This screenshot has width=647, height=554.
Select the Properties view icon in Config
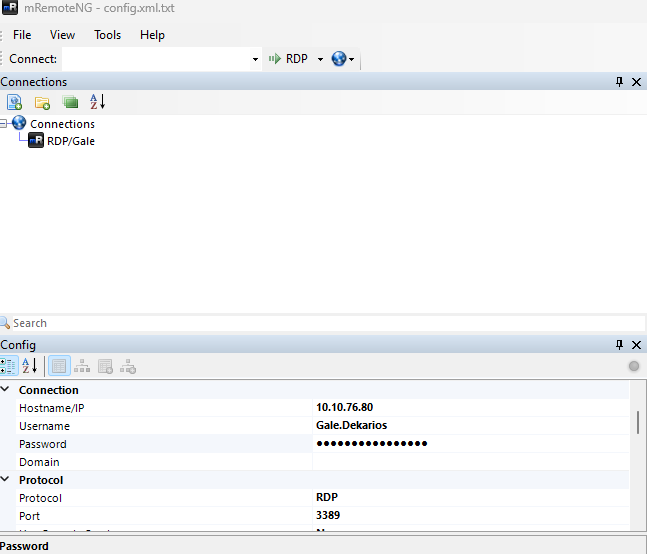(59, 366)
